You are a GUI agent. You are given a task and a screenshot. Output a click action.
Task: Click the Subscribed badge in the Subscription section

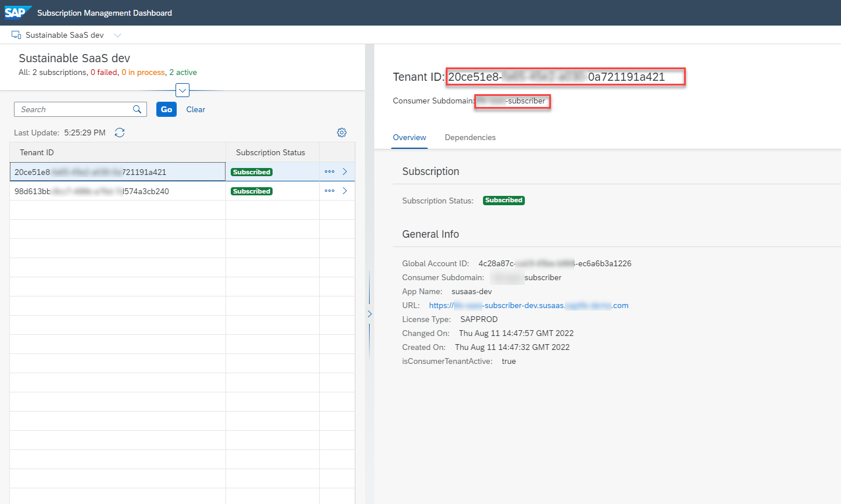pyautogui.click(x=504, y=201)
